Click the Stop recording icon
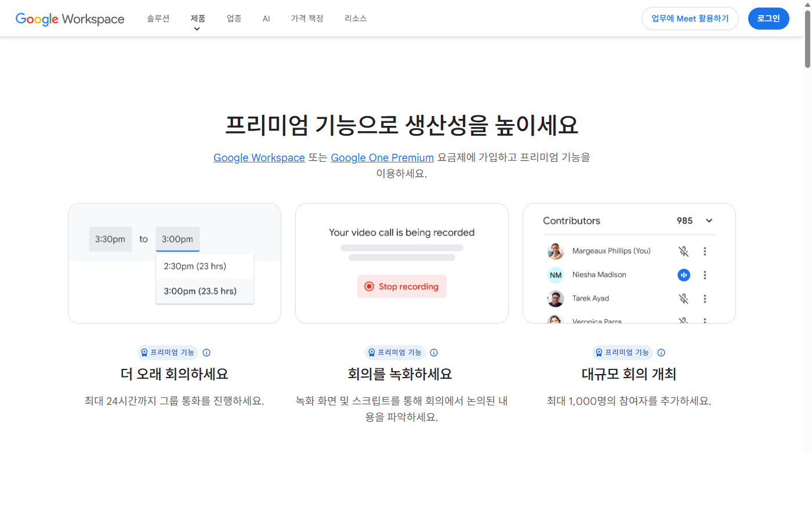 tap(369, 286)
